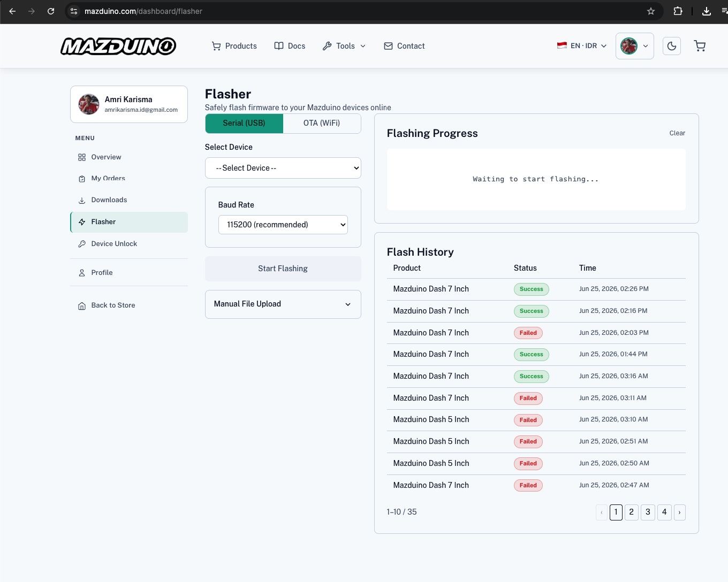Open the Contact page
This screenshot has width=728, height=582.
[404, 46]
